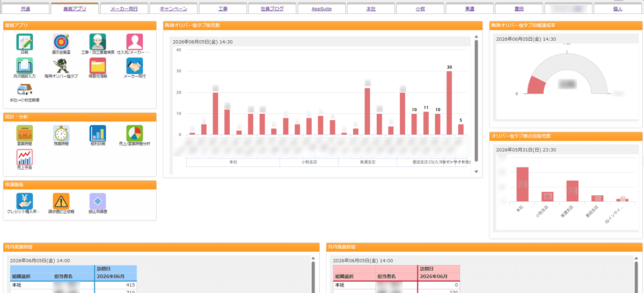This screenshot has width=644, height=293.
Task: Open the 得意先情報 folder icon
Action: [x=98, y=65]
